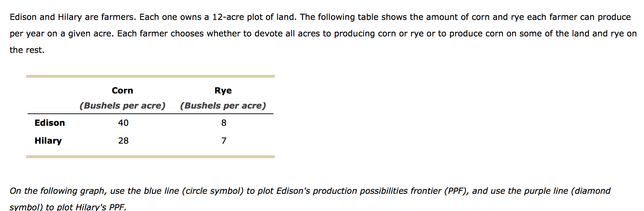Click Edison's rye value 8
The width and height of the screenshot is (644, 211).
[x=224, y=123]
